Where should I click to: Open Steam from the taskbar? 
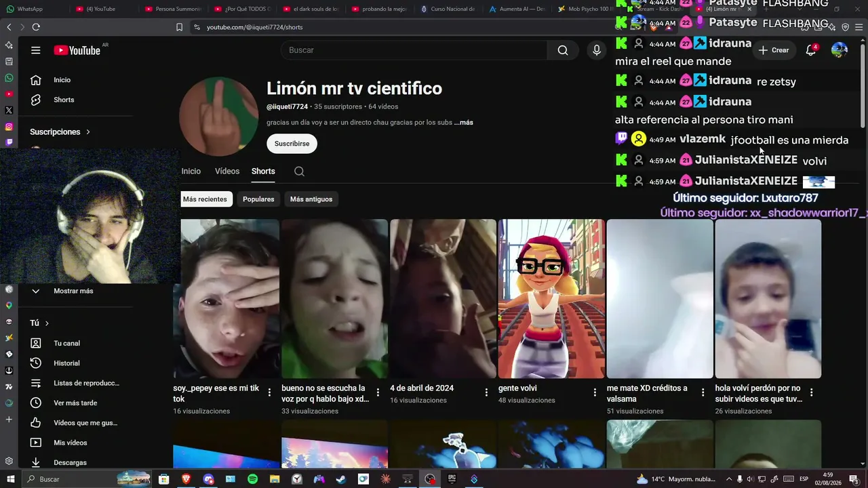point(341,479)
